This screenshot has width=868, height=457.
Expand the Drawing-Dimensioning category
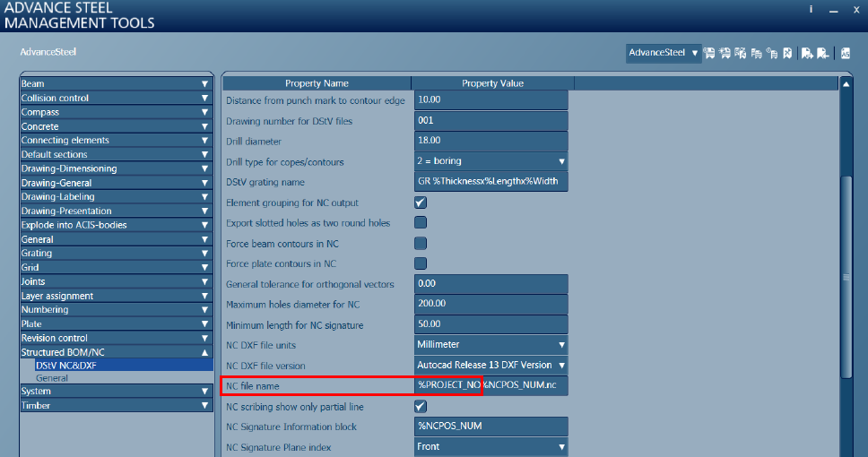coord(117,168)
